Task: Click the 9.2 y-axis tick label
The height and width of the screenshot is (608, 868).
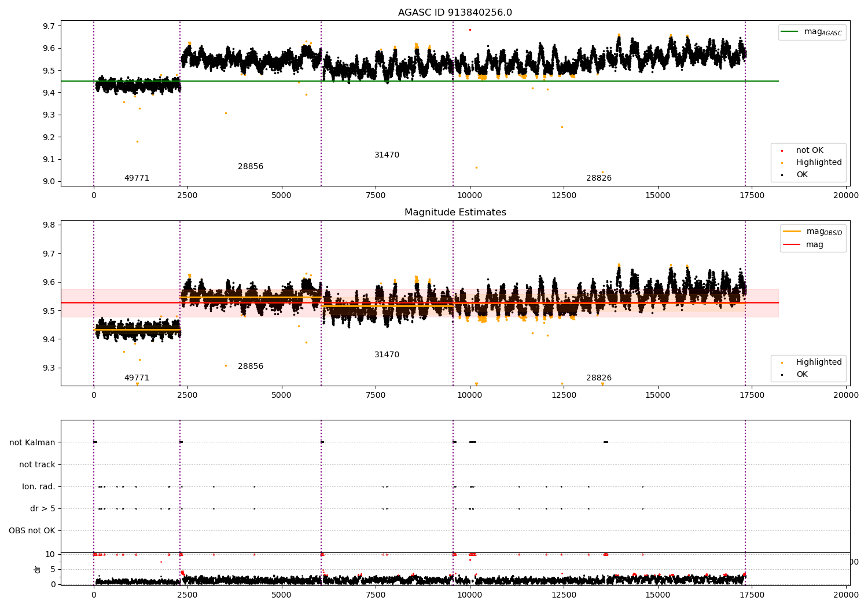Action: pyautogui.click(x=49, y=137)
